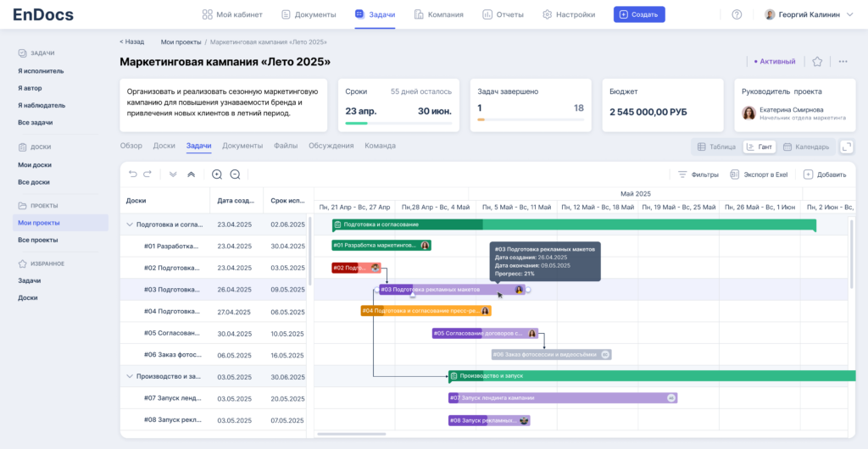Image resolution: width=868 pixels, height=449 pixels.
Task: Click the undo arrow icon in Gantt toolbar
Action: 133,175
